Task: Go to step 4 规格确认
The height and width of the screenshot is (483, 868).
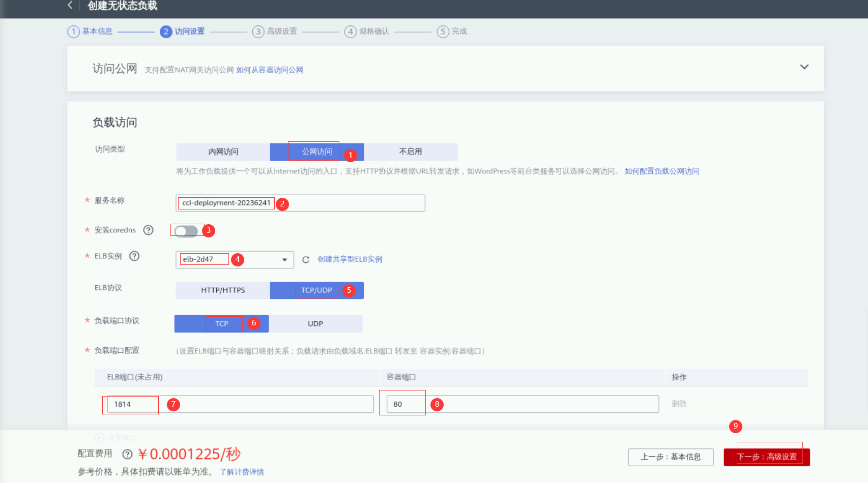Action: (x=367, y=32)
